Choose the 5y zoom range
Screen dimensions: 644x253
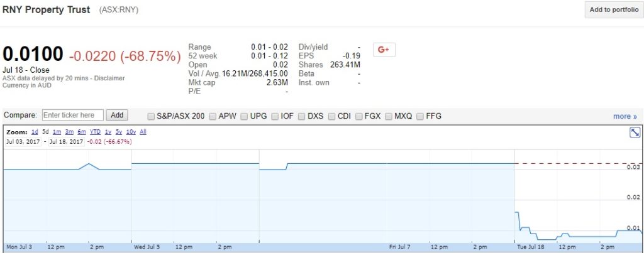(x=119, y=132)
